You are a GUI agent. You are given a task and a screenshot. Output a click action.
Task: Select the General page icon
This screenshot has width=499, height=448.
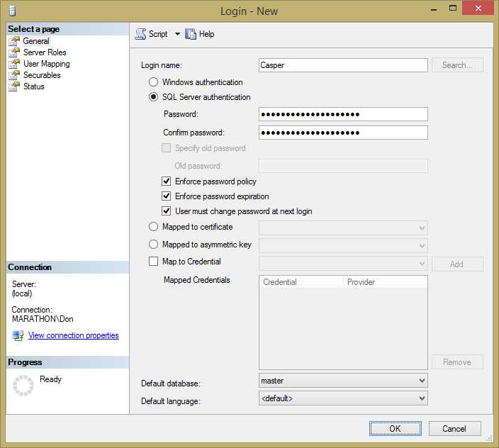(14, 41)
